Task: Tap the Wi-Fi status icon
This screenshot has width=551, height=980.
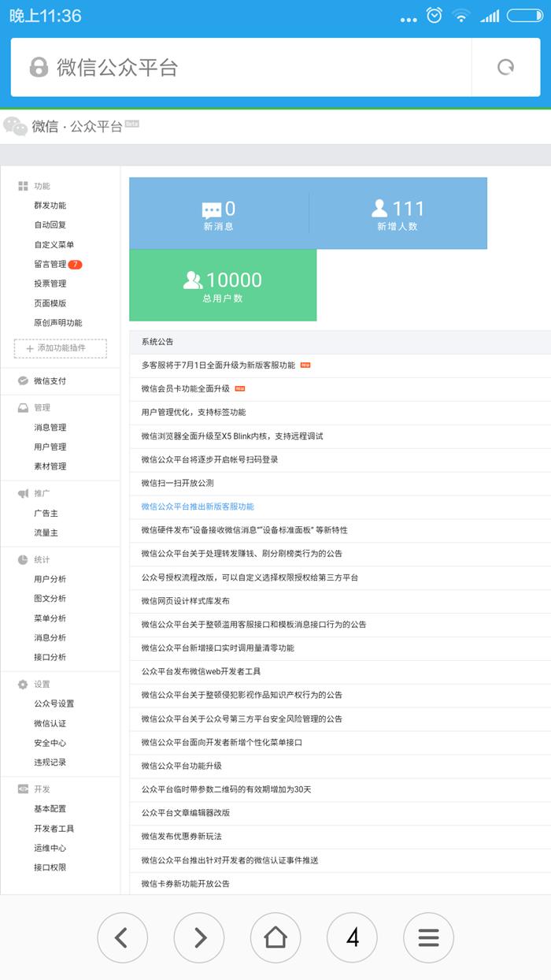Action: point(461,17)
